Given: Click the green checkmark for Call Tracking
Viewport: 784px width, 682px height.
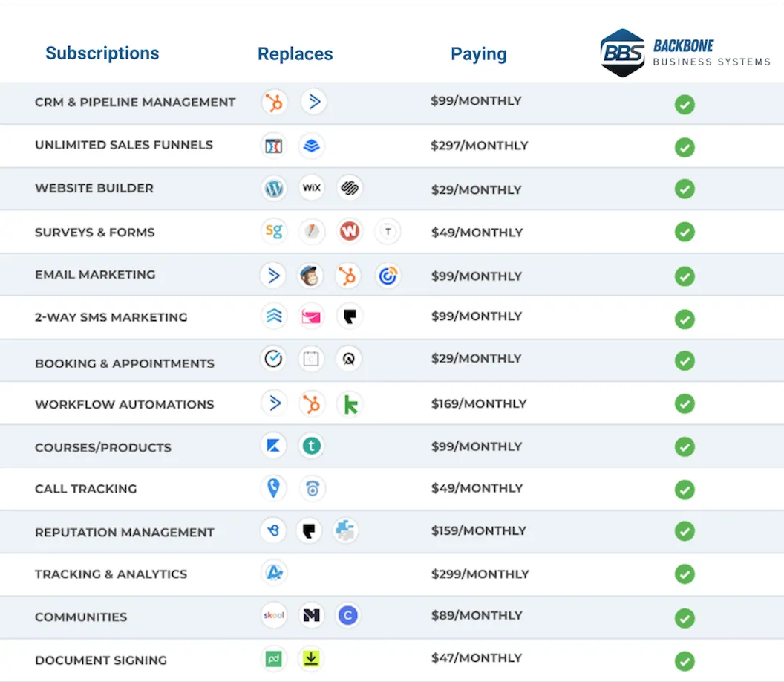Looking at the screenshot, I should (x=685, y=490).
